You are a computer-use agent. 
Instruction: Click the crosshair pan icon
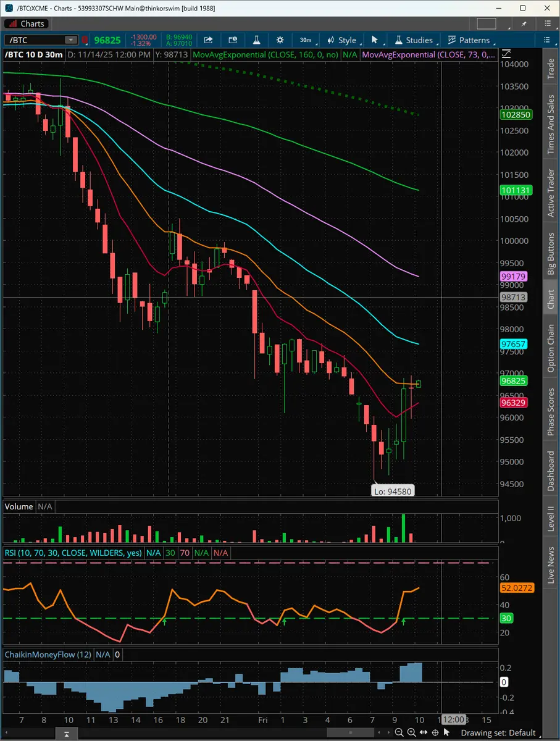(436, 732)
